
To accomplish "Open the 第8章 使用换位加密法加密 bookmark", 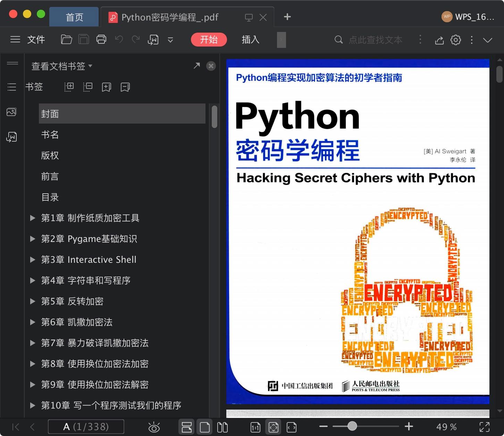I will pyautogui.click(x=95, y=364).
